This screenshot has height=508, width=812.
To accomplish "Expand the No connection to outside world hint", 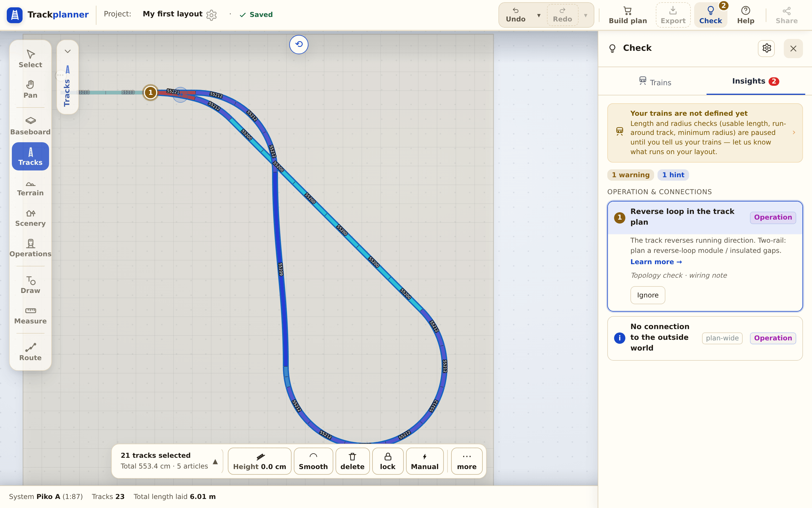I will [705, 338].
